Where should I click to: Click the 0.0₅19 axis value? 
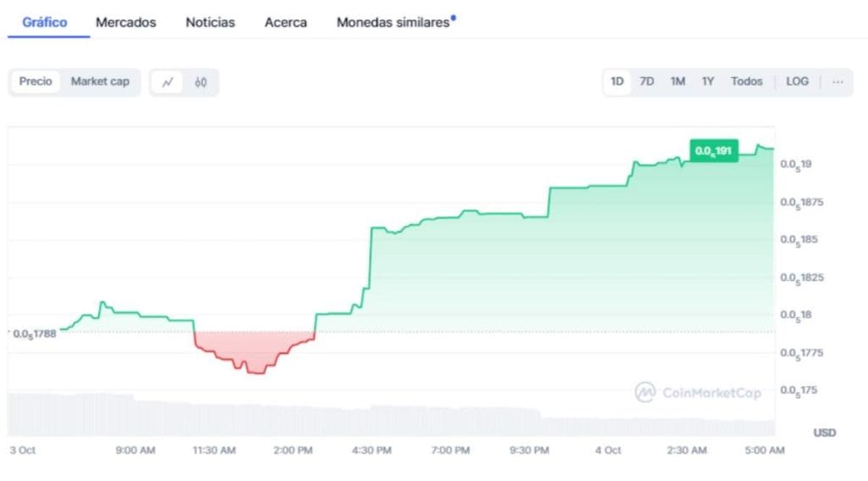pos(796,164)
